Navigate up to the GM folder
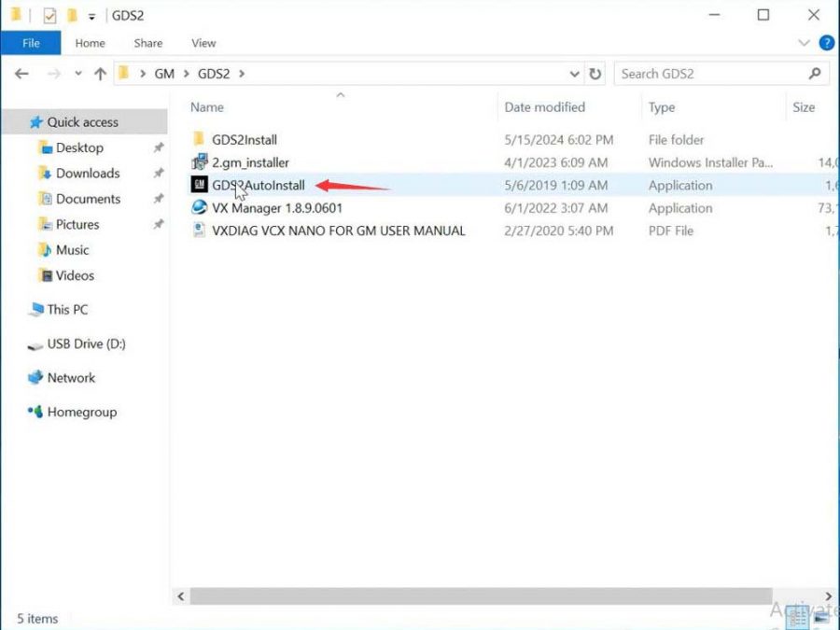The height and width of the screenshot is (630, 840). [101, 73]
